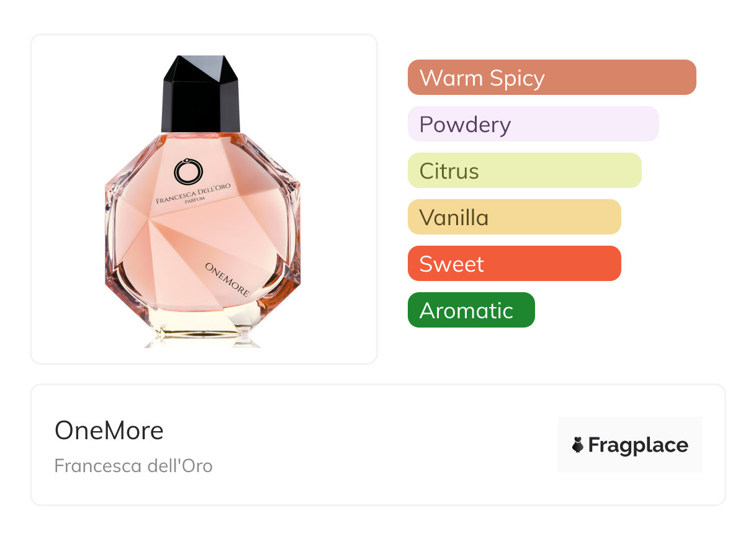
Task: Open the OneMore perfume title
Action: pyautogui.click(x=109, y=431)
